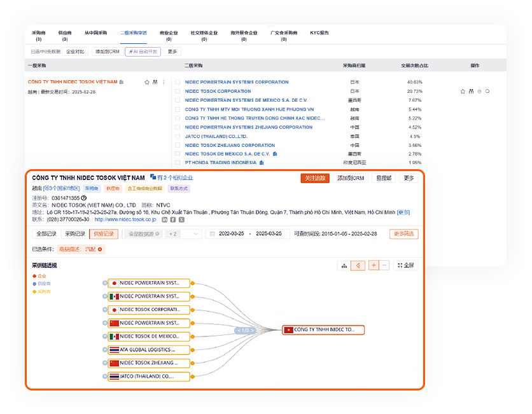Click the help icon next to registration number
Screen dimensions: 532x414
(83, 198)
